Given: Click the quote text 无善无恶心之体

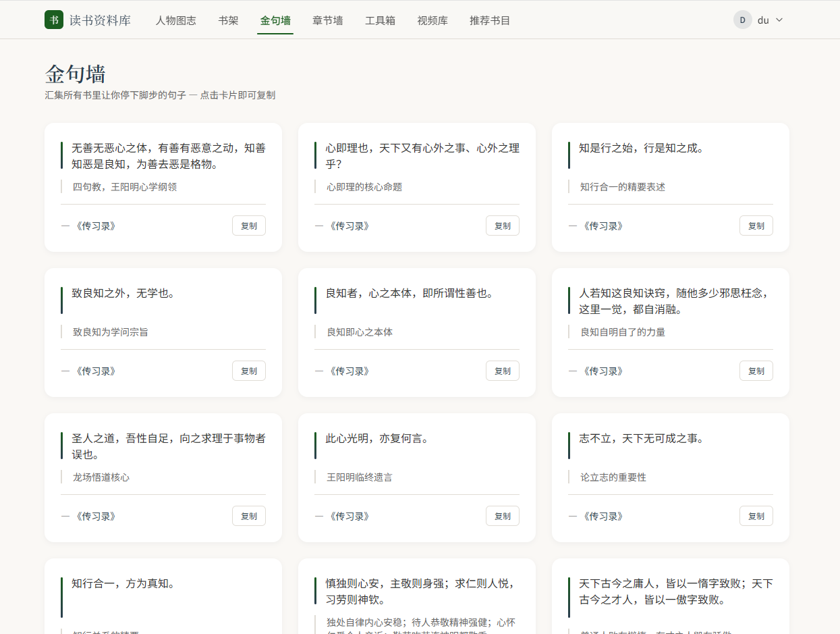Looking at the screenshot, I should pyautogui.click(x=169, y=156).
